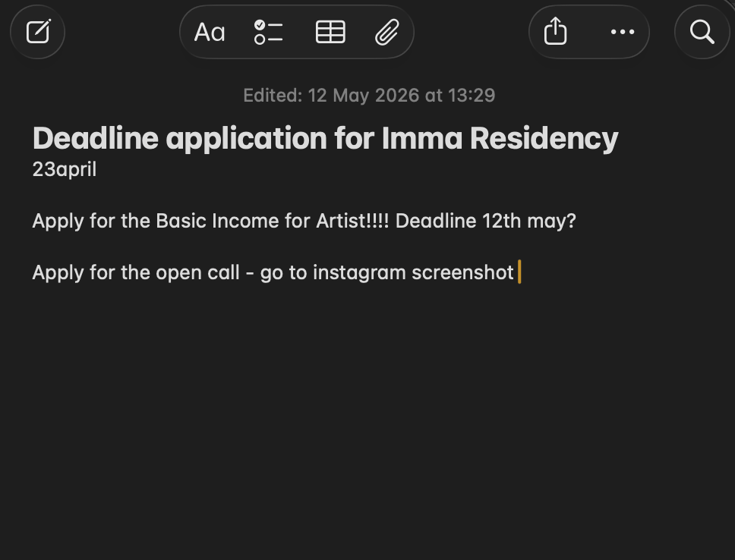
Task: Click the Basic Income for Artist line
Action: tap(304, 221)
